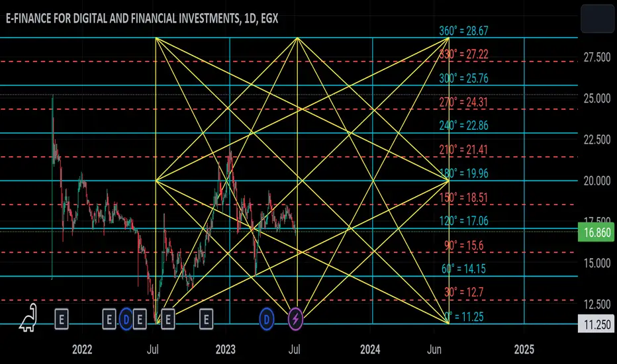Select the green 16.860 current price label
This screenshot has width=617, height=364.
pyautogui.click(x=596, y=232)
